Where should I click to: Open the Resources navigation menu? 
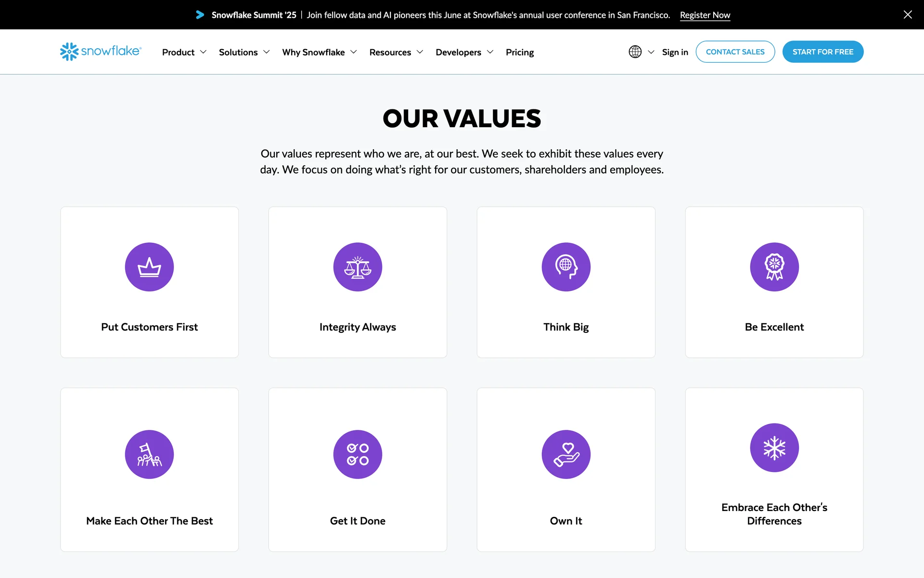(x=396, y=52)
